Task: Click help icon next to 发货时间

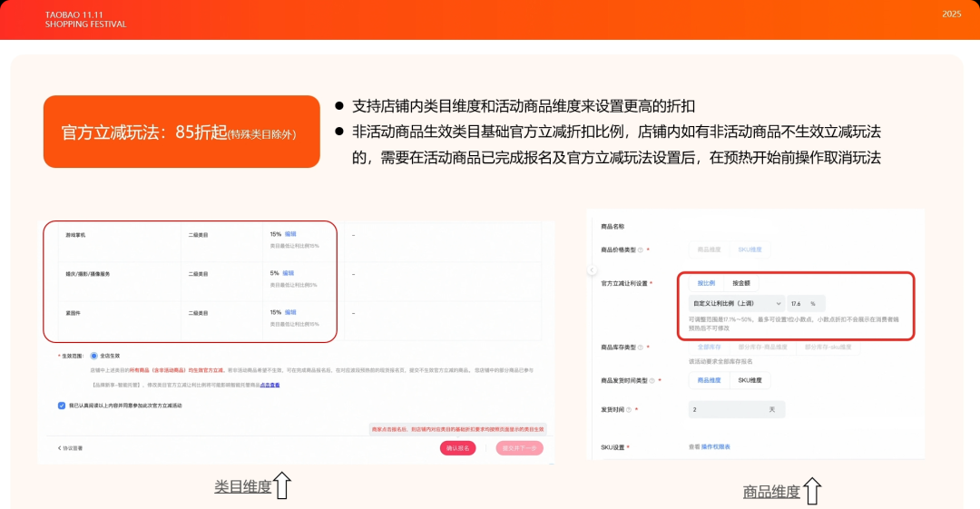Action: point(629,410)
